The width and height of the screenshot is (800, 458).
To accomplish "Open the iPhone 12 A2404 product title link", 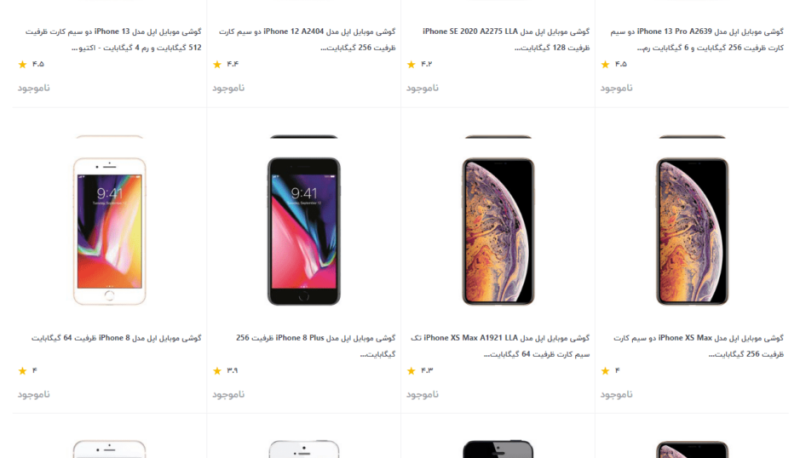I will tap(307, 39).
